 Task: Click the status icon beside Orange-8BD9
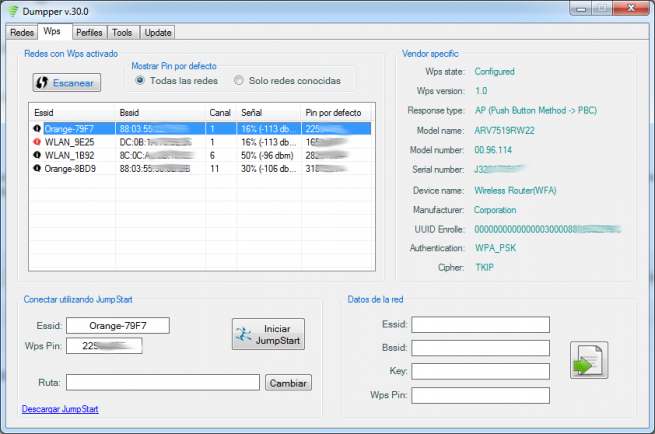click(x=37, y=168)
